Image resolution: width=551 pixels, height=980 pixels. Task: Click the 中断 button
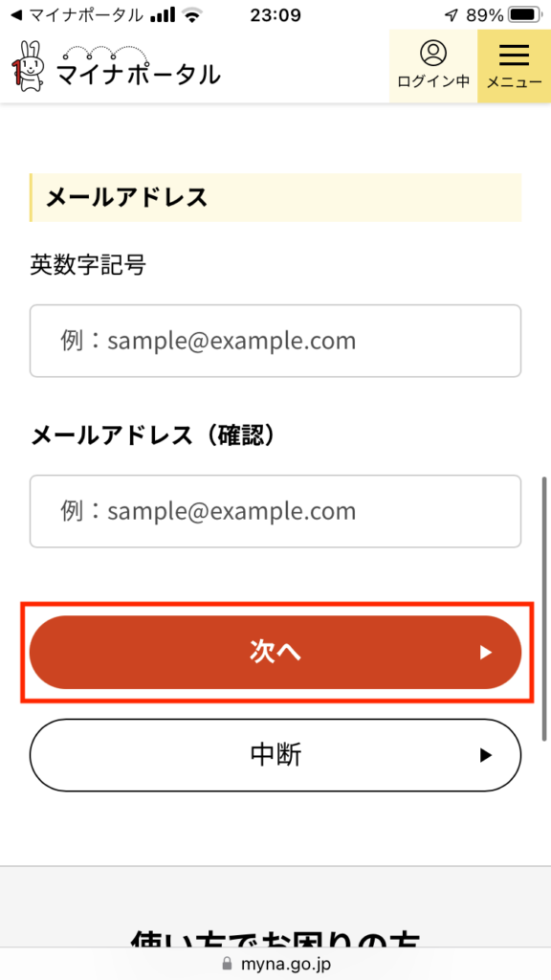pyautogui.click(x=275, y=755)
